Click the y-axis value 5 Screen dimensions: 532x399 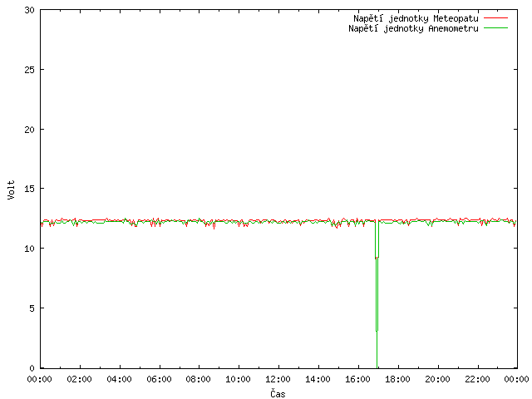coord(32,308)
